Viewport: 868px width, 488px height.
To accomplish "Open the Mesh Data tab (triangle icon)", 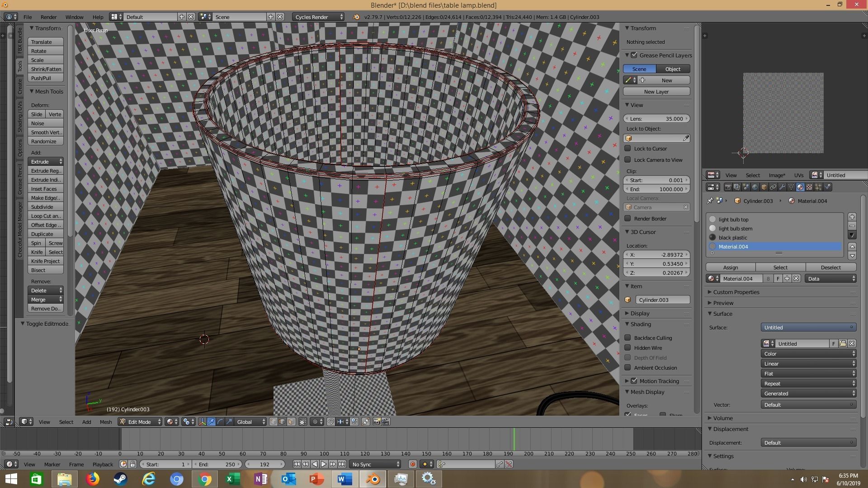I will 791,187.
